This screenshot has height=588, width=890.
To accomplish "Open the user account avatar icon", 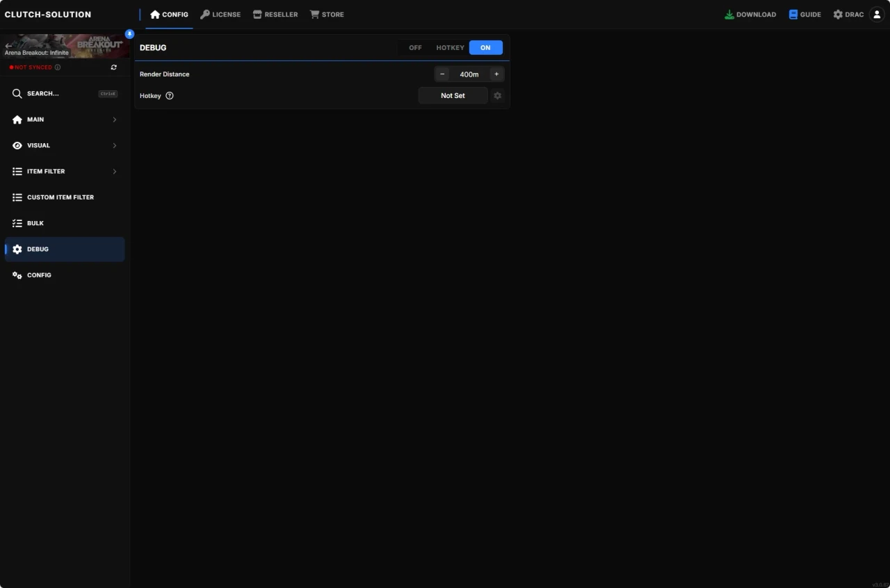I will [x=876, y=14].
